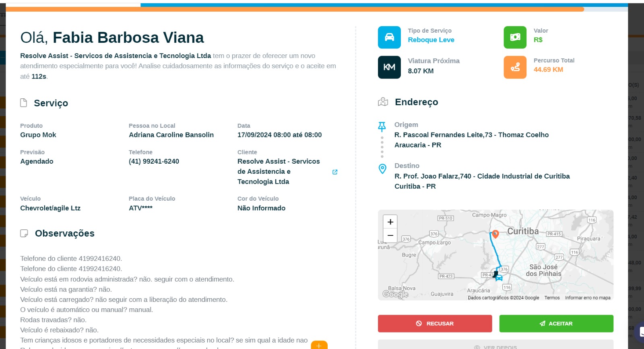Viewport: 644px width, 349px height.
Task: Click the orange destination pin on the map
Action: (x=495, y=234)
